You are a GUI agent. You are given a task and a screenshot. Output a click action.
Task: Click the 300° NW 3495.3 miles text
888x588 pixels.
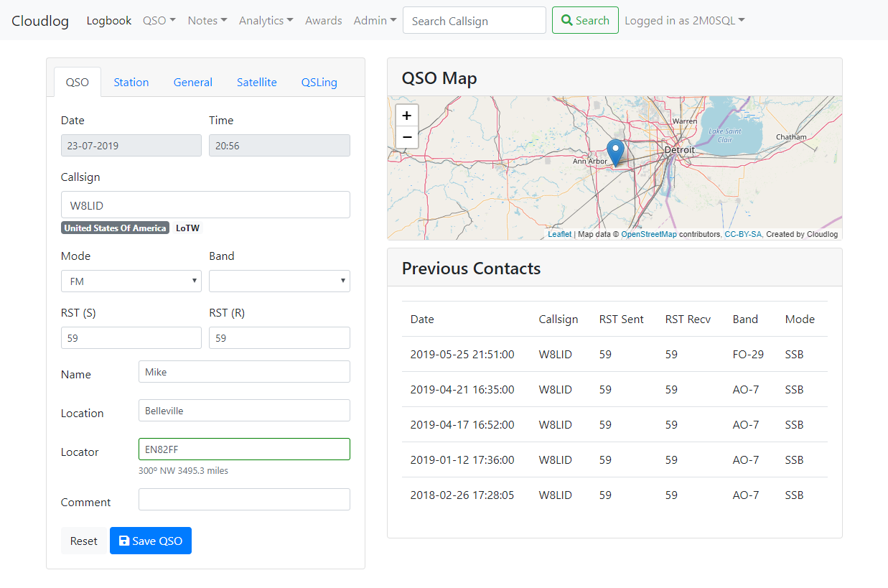click(x=184, y=471)
